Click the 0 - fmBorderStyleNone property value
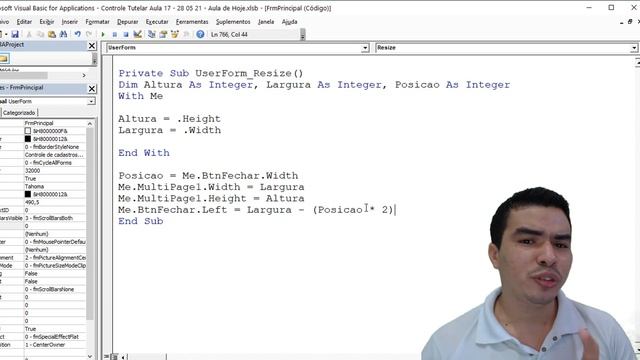This screenshot has height=360, width=640. tap(55, 147)
